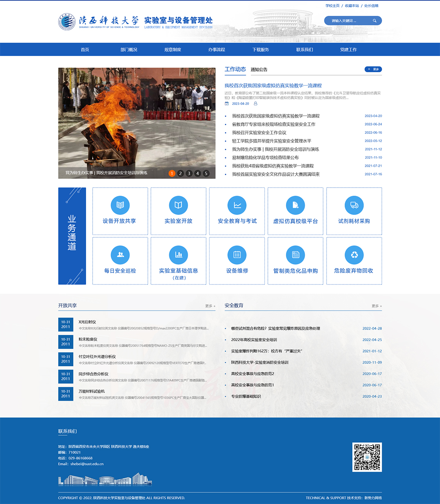Click the 安全教育与考试 chart icon
440x504 pixels.
point(237,205)
